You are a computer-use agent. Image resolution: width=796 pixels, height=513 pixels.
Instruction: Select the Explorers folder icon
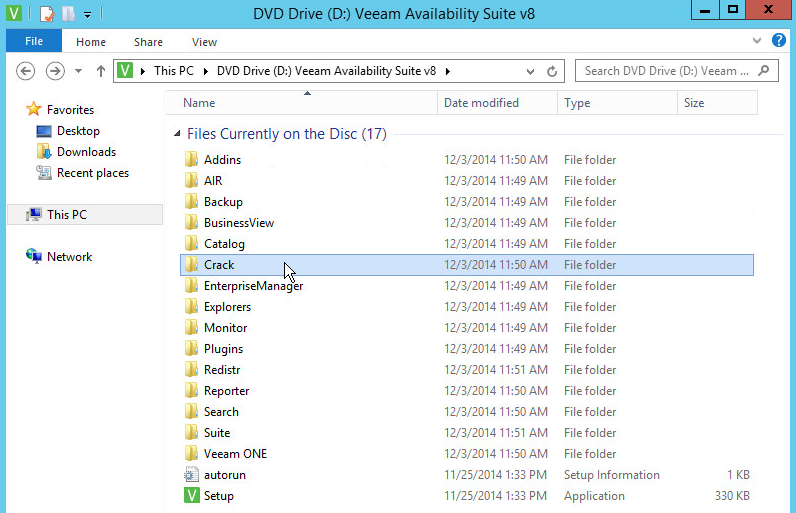(x=191, y=306)
